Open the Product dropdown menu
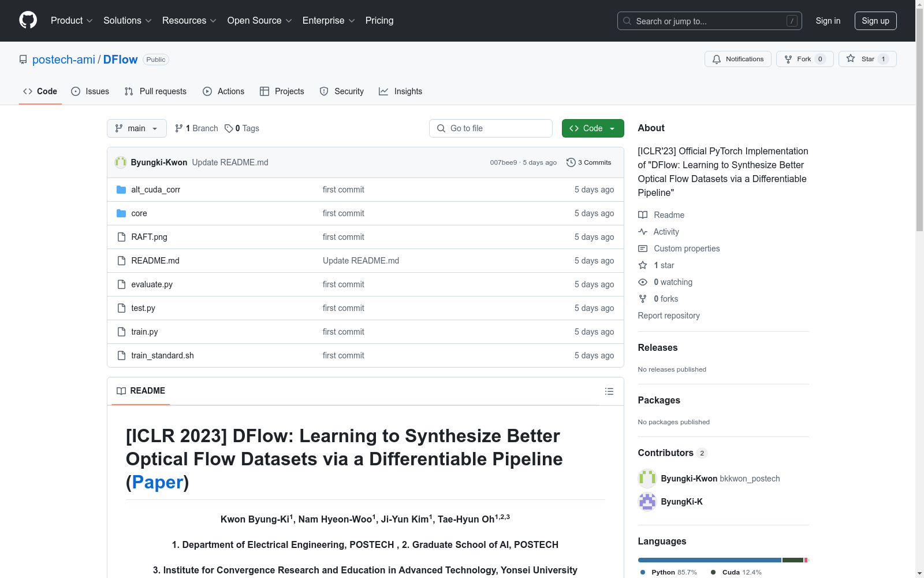 [72, 21]
